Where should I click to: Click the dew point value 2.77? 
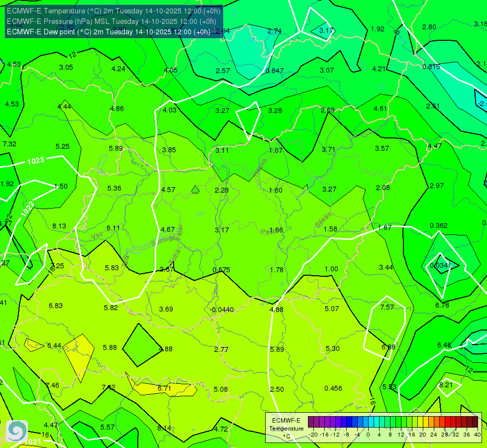(x=221, y=350)
